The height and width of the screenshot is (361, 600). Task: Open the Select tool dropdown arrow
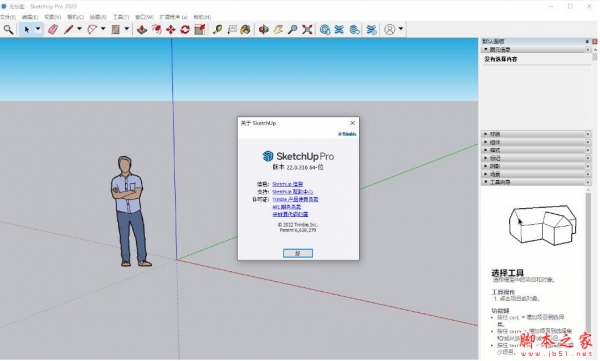[38, 29]
